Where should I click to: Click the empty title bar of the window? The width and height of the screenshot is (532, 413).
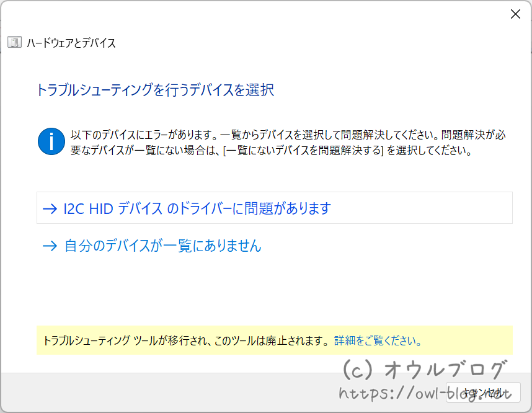tap(248, 14)
